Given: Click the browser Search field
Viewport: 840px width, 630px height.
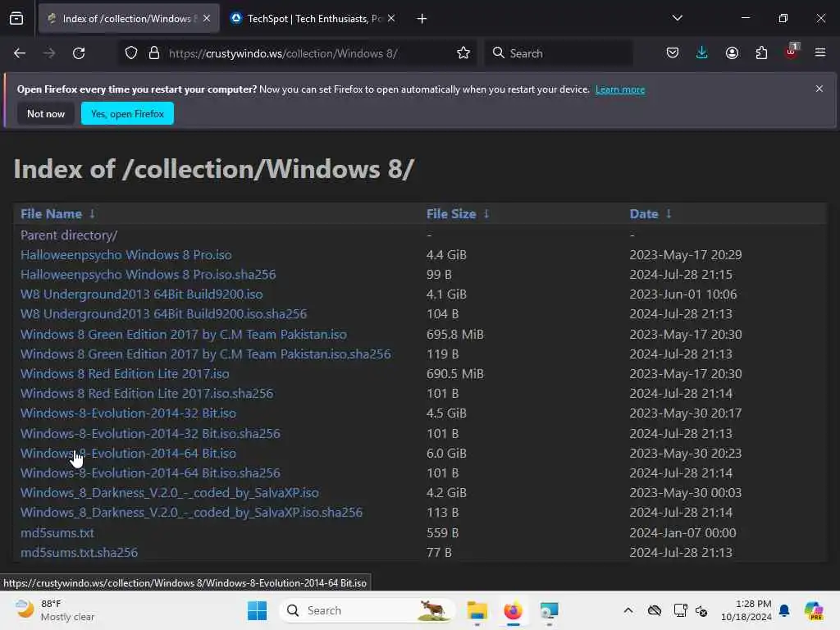Looking at the screenshot, I should (x=559, y=53).
